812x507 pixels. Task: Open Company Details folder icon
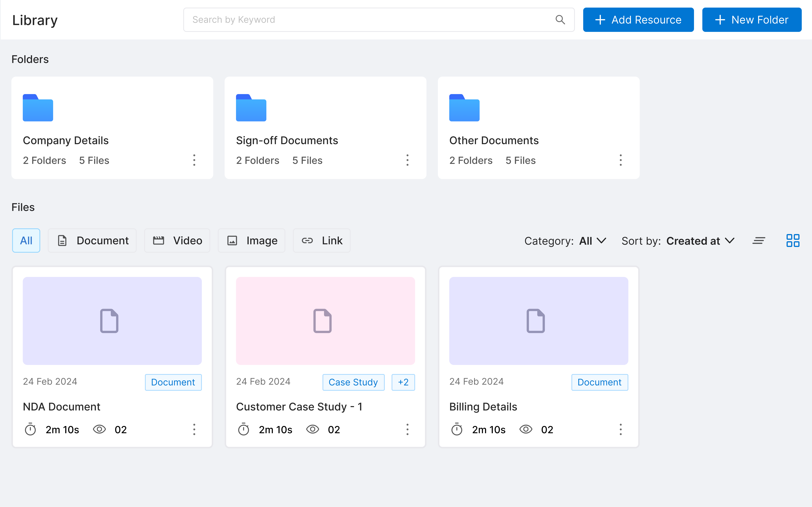click(x=38, y=108)
